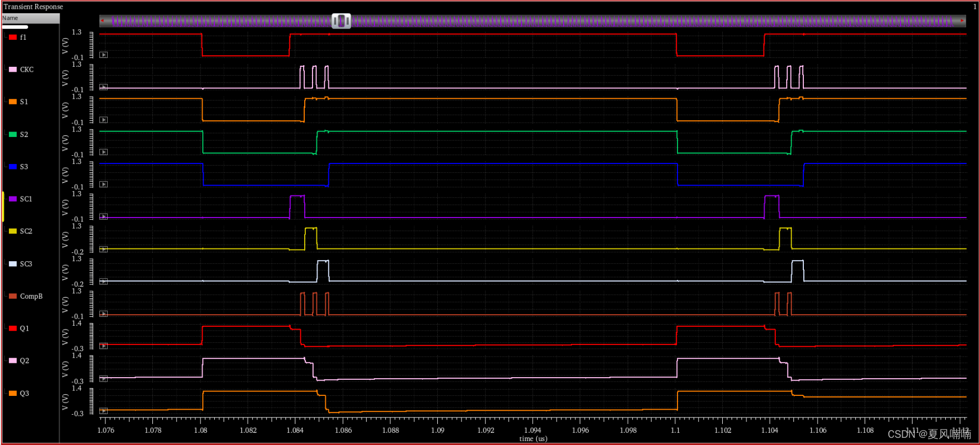Click the V (V) axis label of Q3 strip
The width and height of the screenshot is (980, 445).
(x=65, y=402)
